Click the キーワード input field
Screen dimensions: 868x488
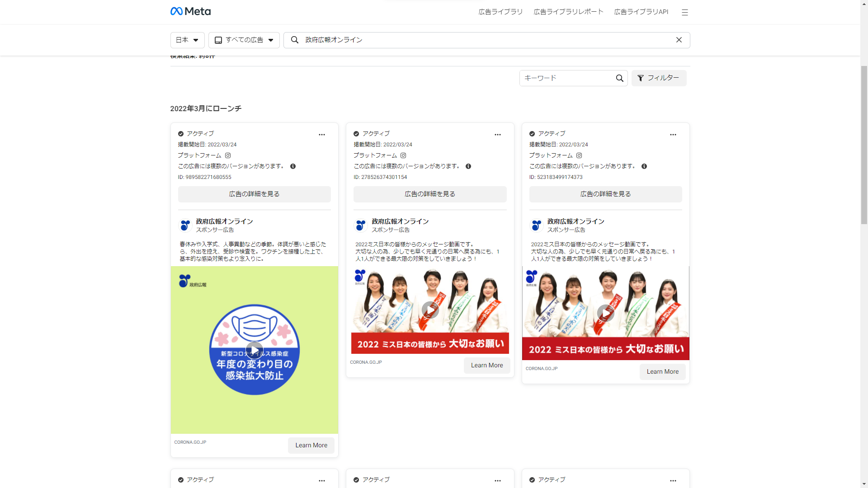[x=566, y=78]
